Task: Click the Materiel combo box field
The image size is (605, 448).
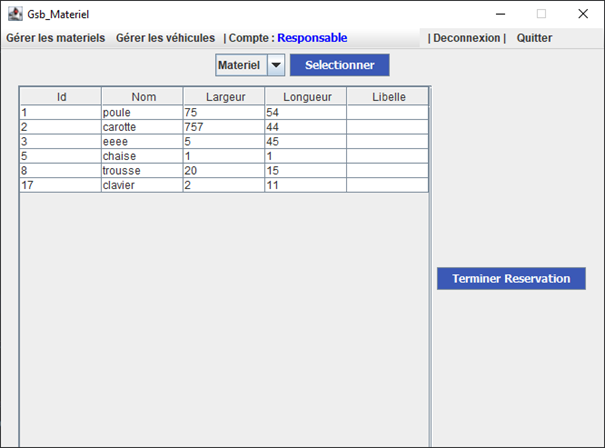Action: pyautogui.click(x=241, y=65)
